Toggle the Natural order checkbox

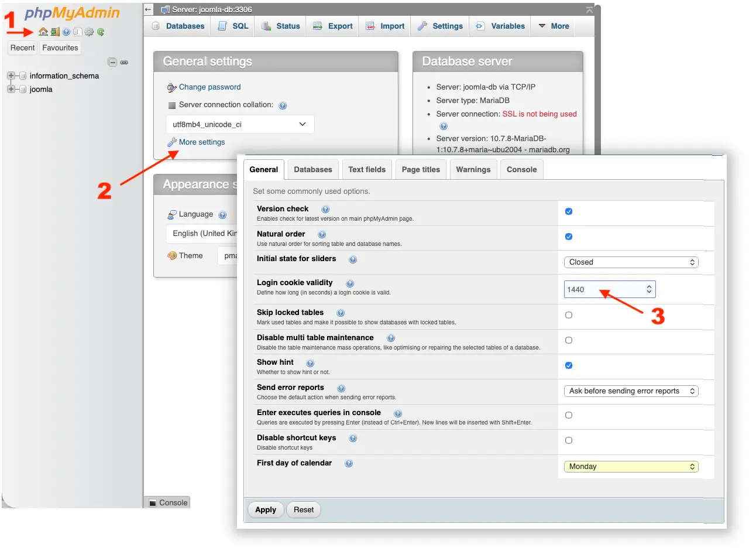tap(569, 237)
